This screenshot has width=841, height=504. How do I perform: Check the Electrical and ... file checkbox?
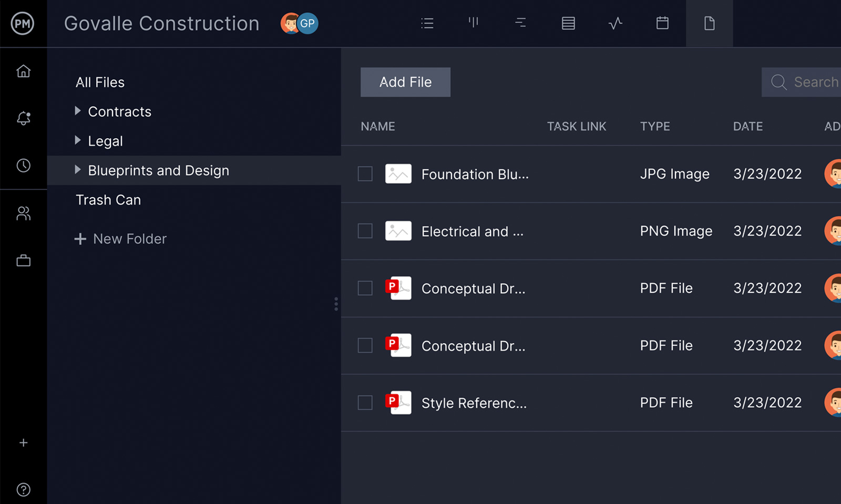pos(365,231)
